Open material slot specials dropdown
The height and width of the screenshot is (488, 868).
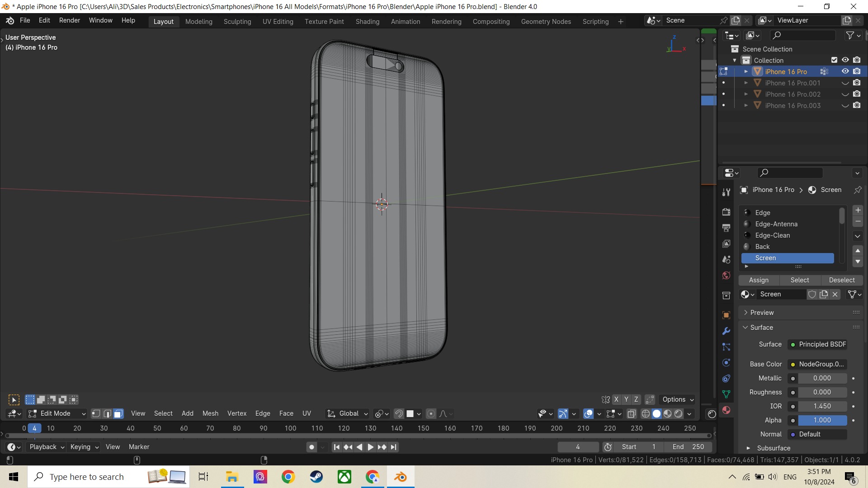click(x=858, y=236)
